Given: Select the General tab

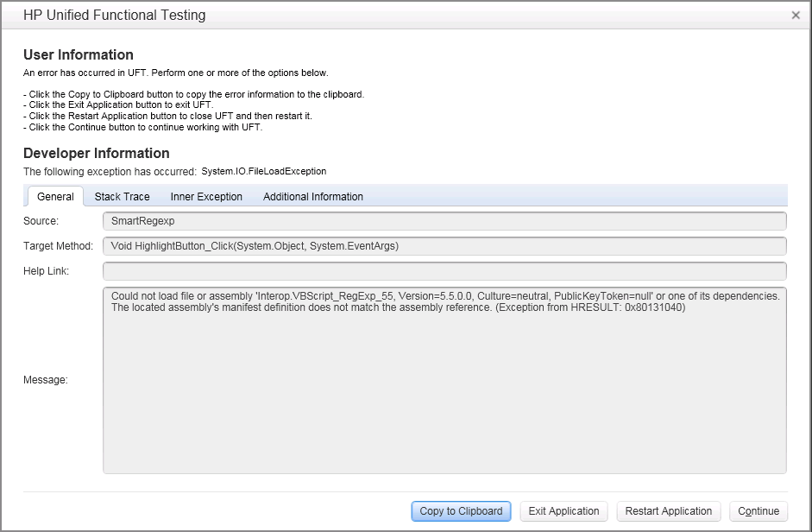Looking at the screenshot, I should (55, 196).
